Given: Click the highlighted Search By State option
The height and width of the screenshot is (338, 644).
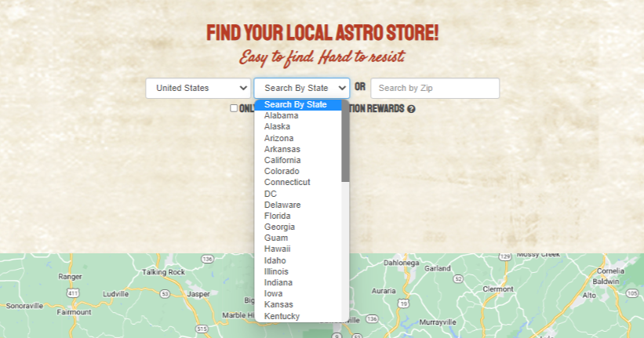Looking at the screenshot, I should coord(295,104).
